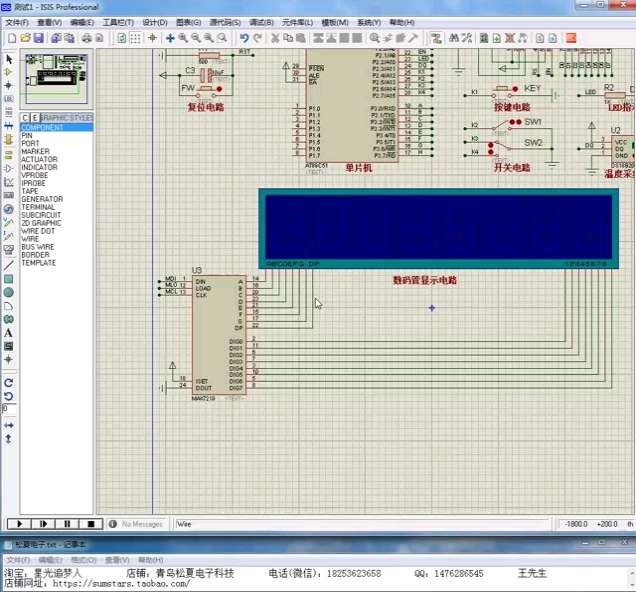Print the schematic using the printer icon
The height and width of the screenshot is (592, 636).
[86, 38]
